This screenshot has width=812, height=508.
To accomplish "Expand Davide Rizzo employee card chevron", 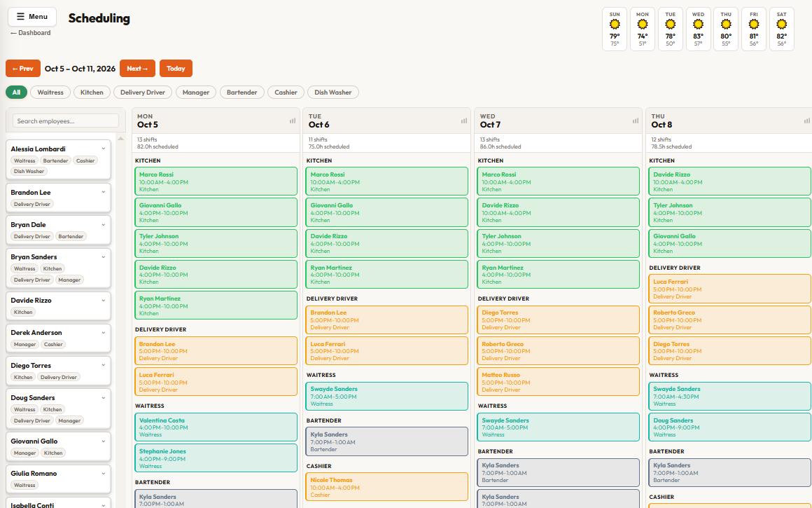I will coord(103,300).
